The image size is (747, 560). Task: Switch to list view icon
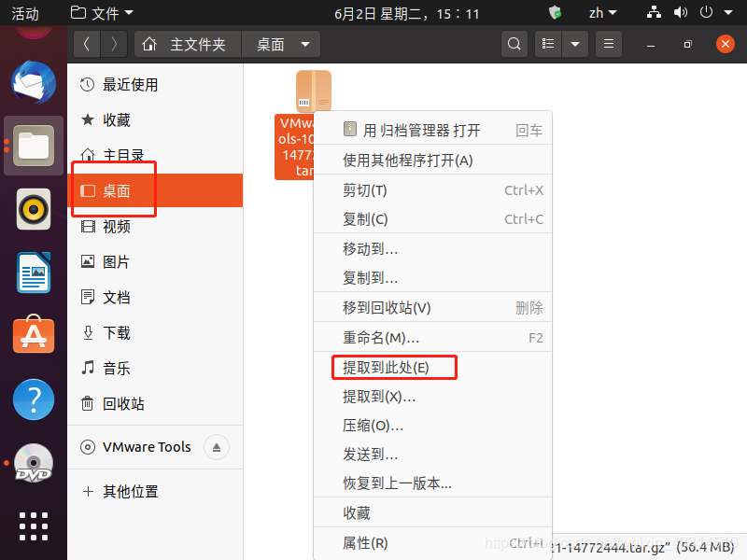[x=550, y=44]
